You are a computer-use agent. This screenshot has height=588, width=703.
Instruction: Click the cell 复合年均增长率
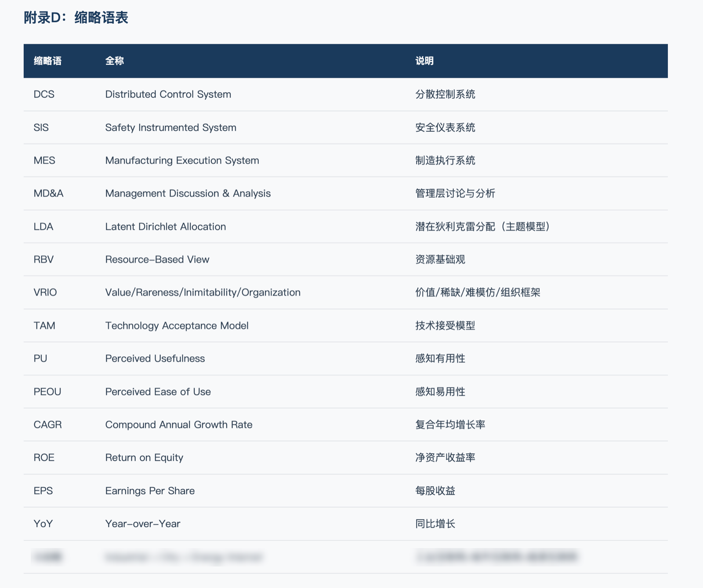[450, 425]
